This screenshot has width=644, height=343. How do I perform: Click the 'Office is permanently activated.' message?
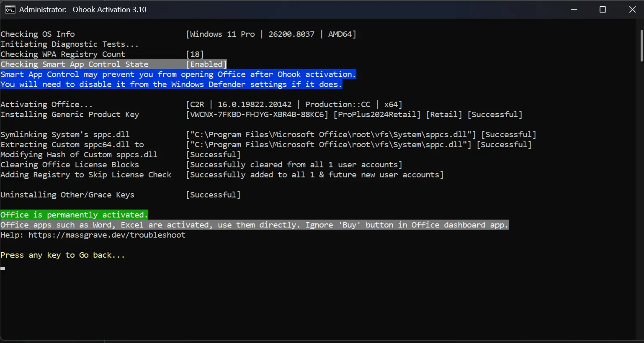pos(74,215)
